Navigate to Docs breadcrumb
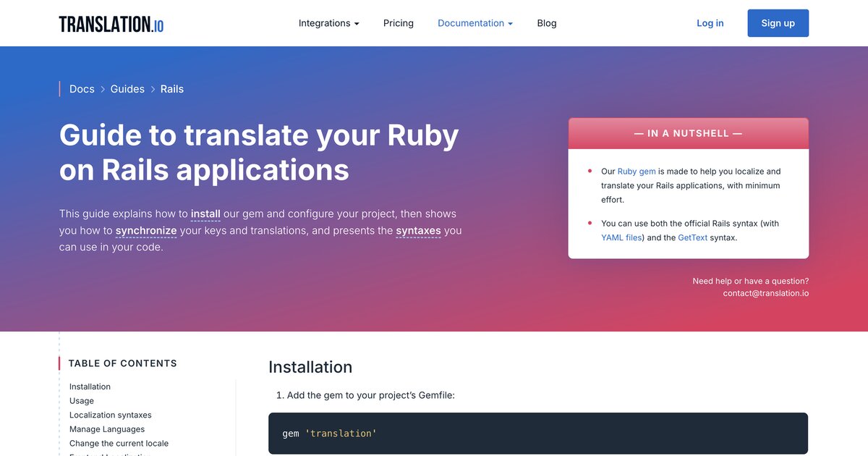Image resolution: width=868 pixels, height=456 pixels. (x=82, y=89)
